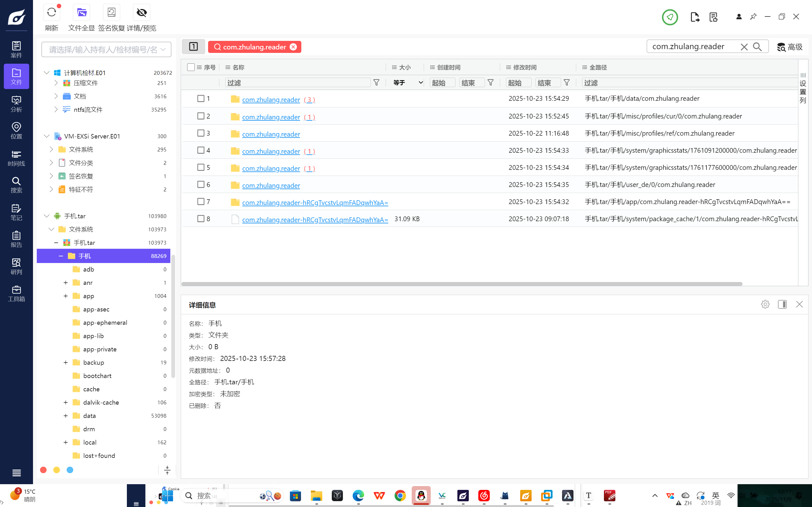Toggle the select-all checkbox in header
The height and width of the screenshot is (507, 812).
tap(191, 67)
